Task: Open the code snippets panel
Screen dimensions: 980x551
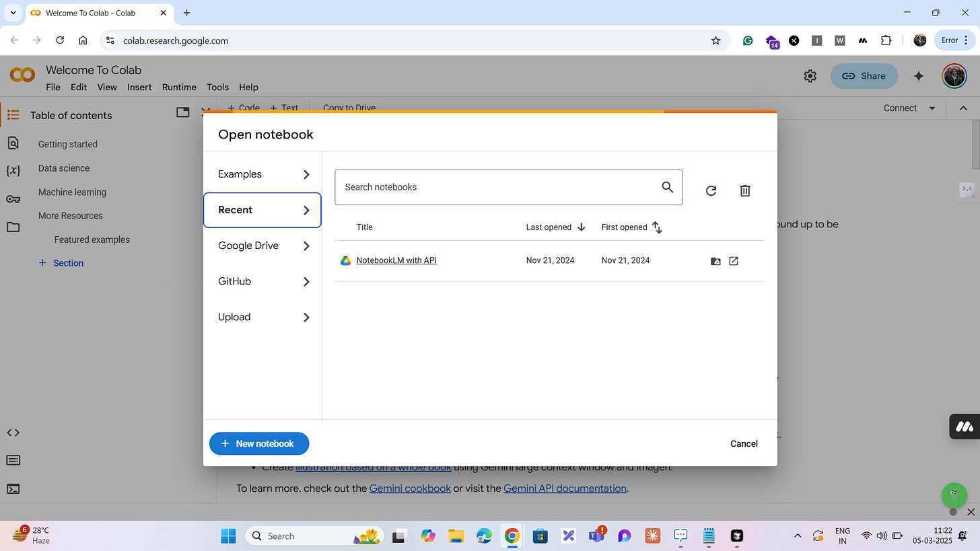Action: (13, 433)
